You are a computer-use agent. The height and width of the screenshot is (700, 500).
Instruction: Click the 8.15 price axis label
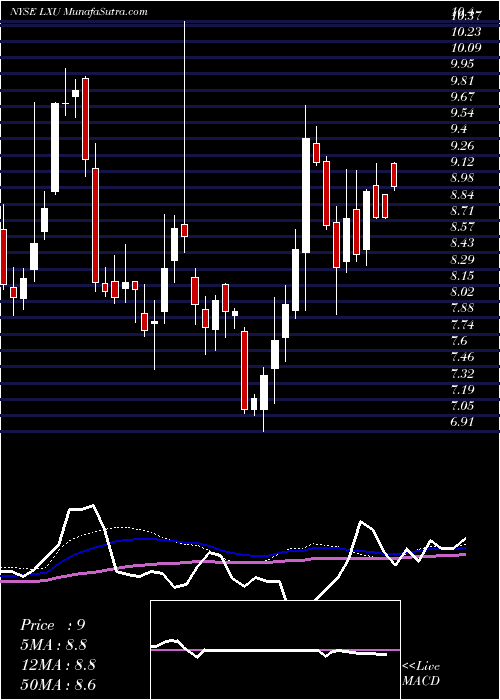(x=464, y=275)
